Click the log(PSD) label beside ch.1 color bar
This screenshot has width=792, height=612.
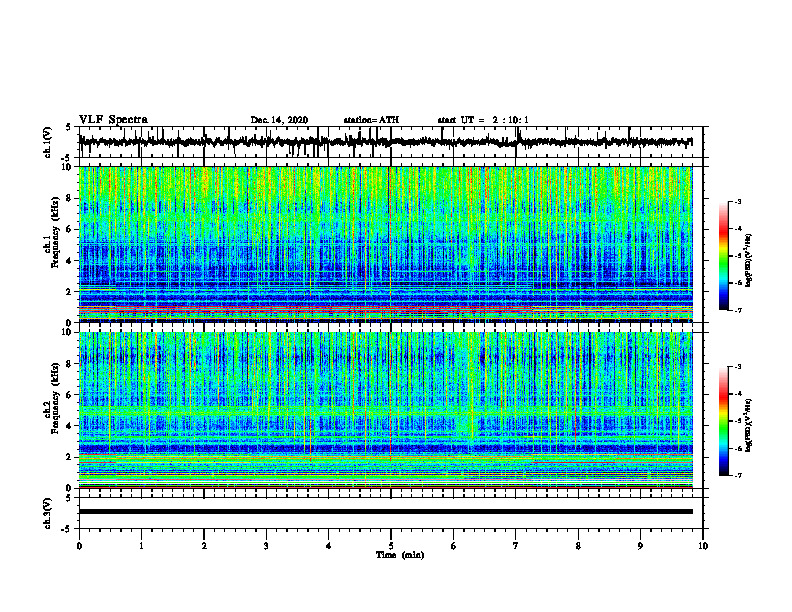(749, 260)
